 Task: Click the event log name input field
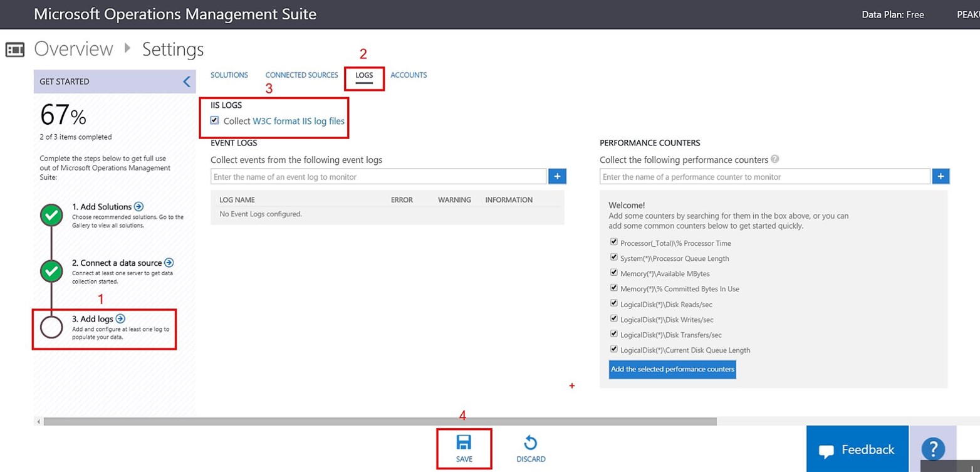point(378,177)
